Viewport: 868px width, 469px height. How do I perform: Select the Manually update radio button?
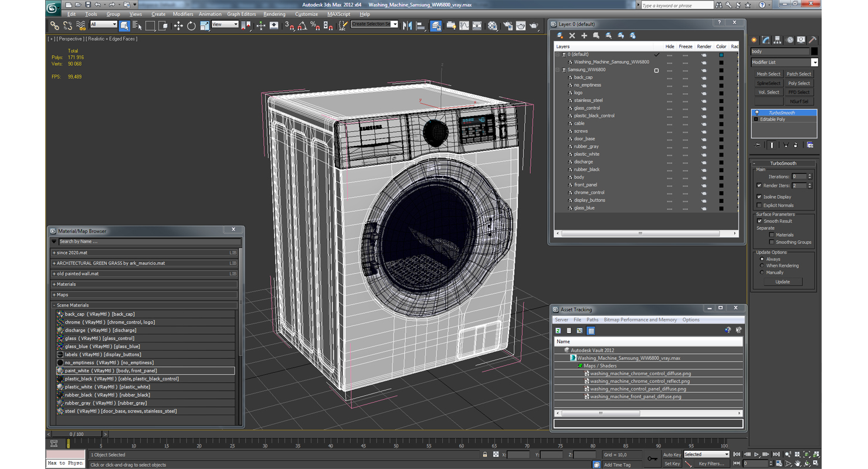point(762,273)
